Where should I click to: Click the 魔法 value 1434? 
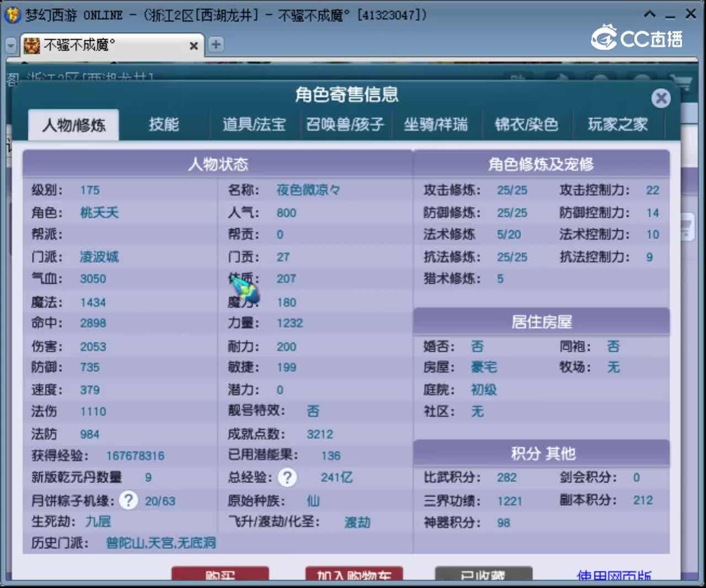click(93, 302)
